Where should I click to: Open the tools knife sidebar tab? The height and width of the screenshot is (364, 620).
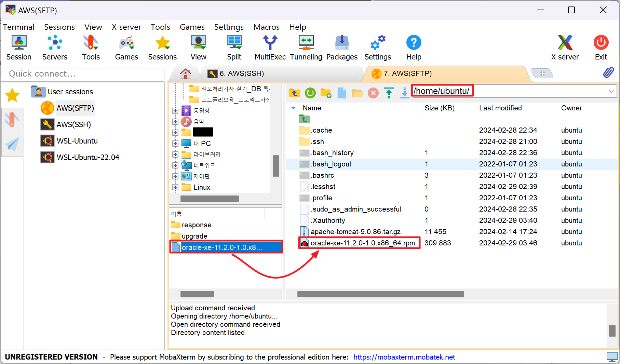[x=12, y=120]
